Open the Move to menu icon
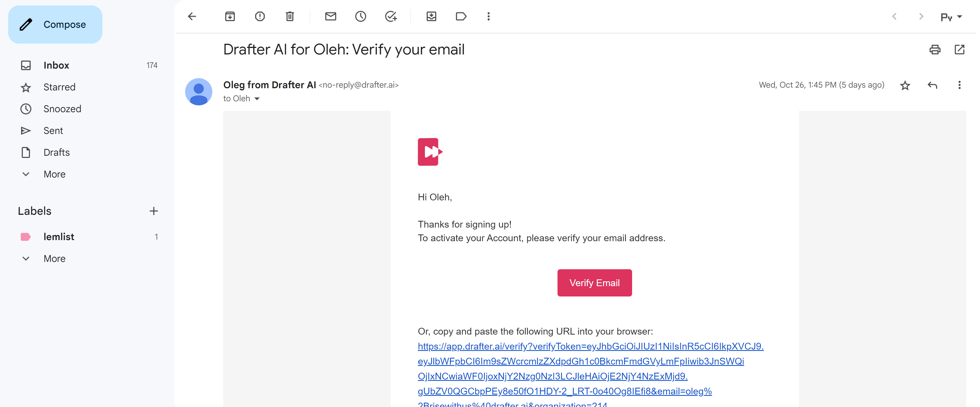 coord(431,16)
